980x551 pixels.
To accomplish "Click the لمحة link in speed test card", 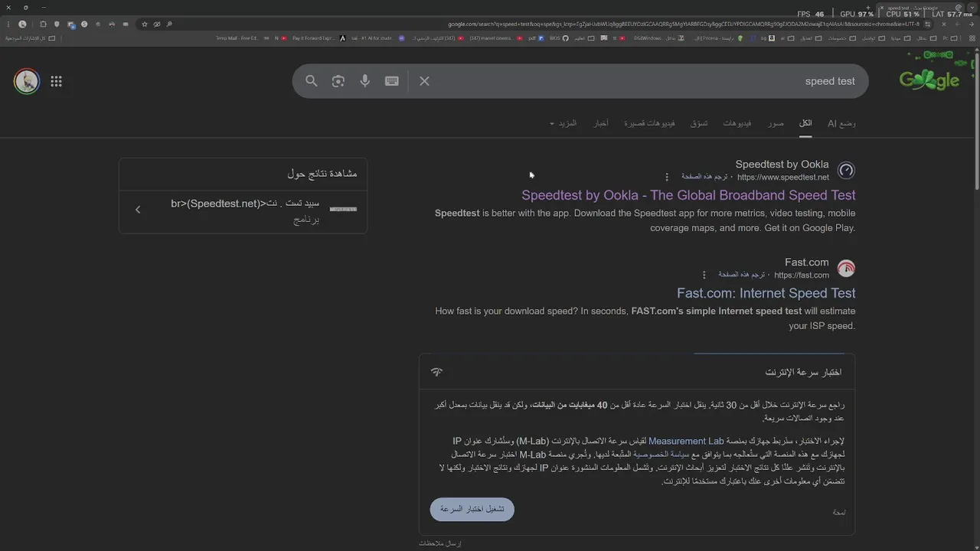I will [839, 512].
